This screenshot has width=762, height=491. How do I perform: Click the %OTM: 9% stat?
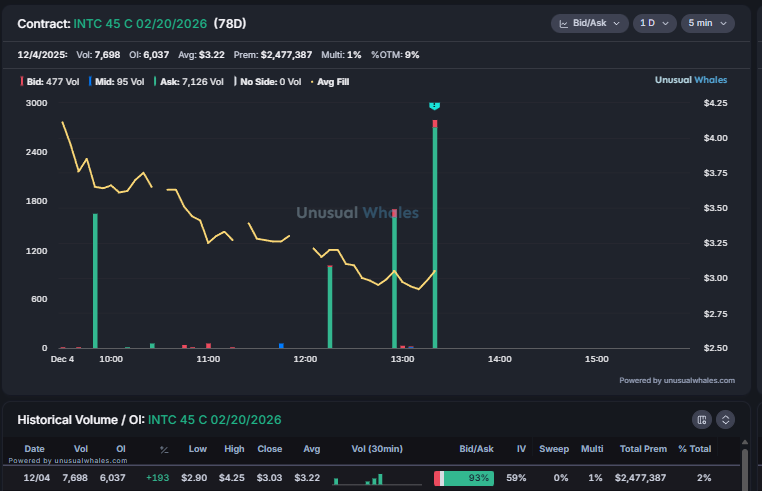pyautogui.click(x=395, y=55)
